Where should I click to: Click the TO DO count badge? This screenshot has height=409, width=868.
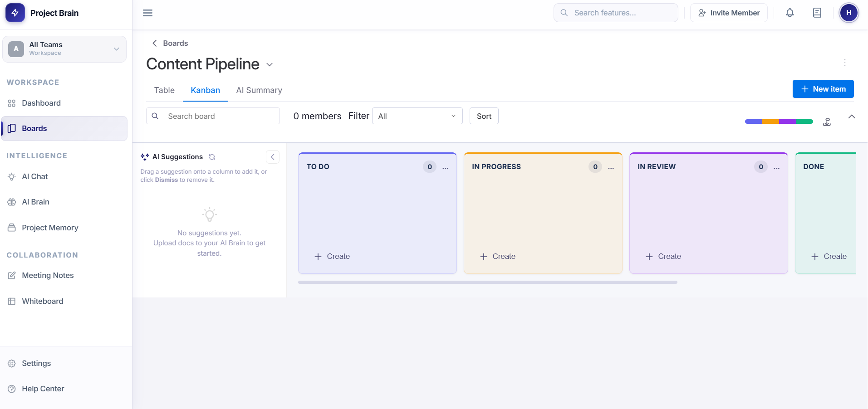430,167
